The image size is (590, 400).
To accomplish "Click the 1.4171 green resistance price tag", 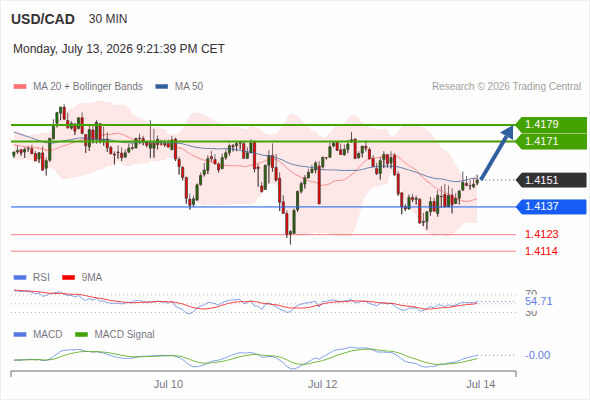I will coord(551,141).
